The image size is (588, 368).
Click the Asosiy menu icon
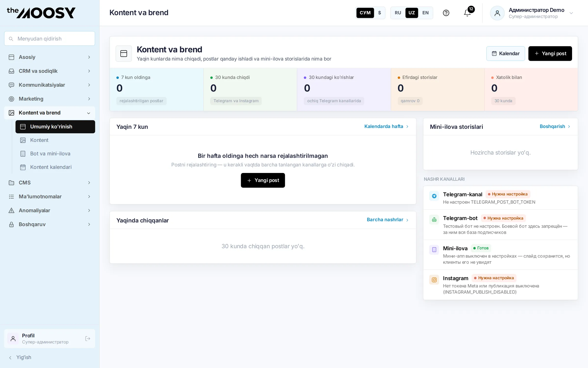click(x=12, y=57)
